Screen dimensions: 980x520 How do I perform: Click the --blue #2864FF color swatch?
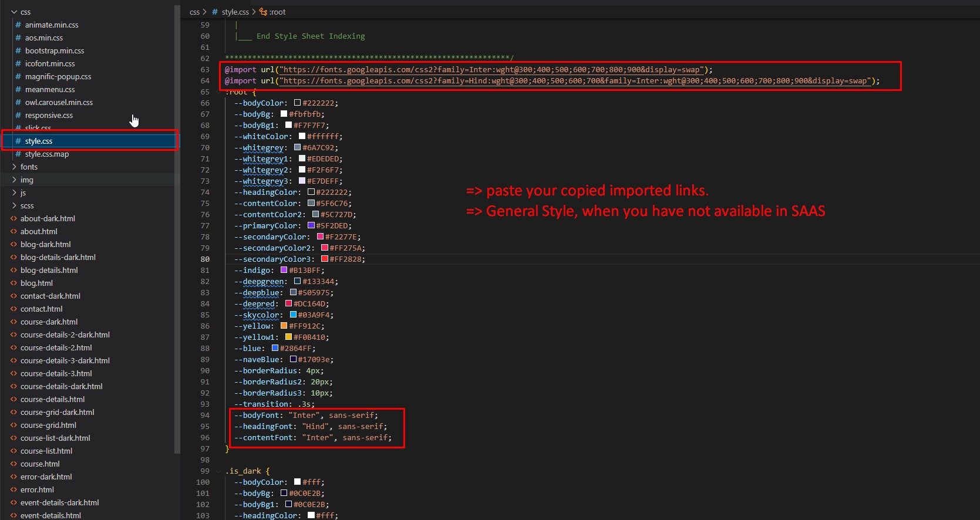click(275, 348)
